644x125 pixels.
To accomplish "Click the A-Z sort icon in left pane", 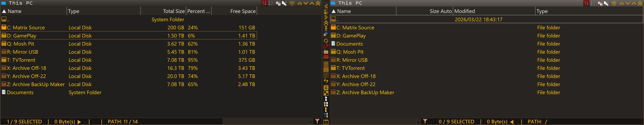I will (x=264, y=3).
